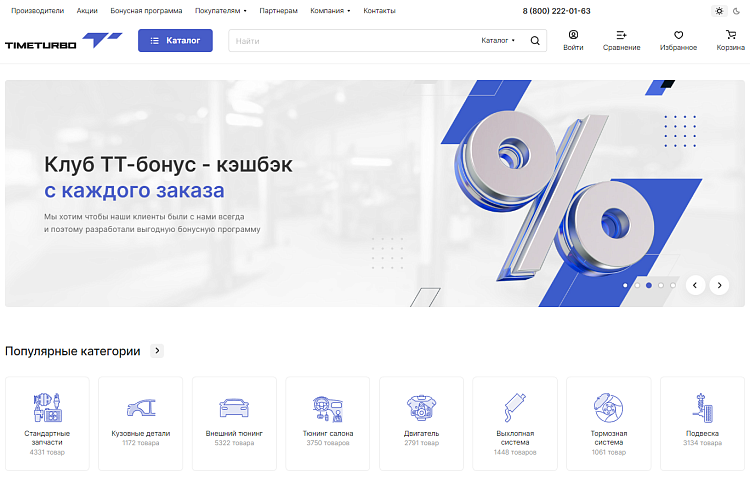This screenshot has width=750, height=500.
Task: Switch to light theme sun toggle
Action: point(718,11)
